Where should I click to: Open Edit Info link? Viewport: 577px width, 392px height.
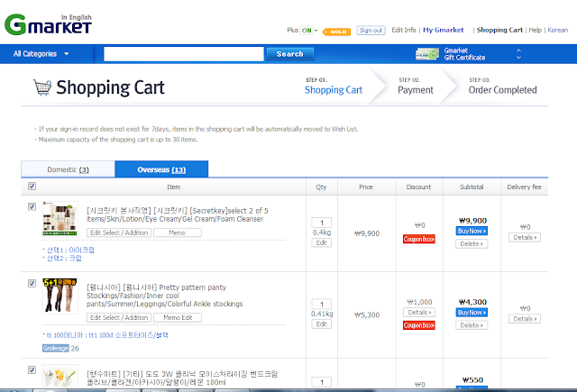coord(404,30)
